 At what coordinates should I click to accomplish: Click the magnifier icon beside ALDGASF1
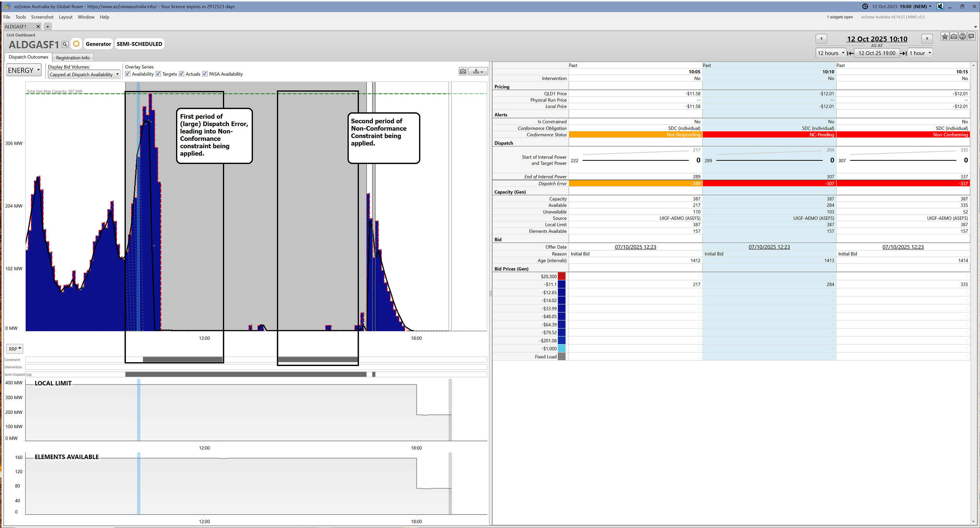65,44
